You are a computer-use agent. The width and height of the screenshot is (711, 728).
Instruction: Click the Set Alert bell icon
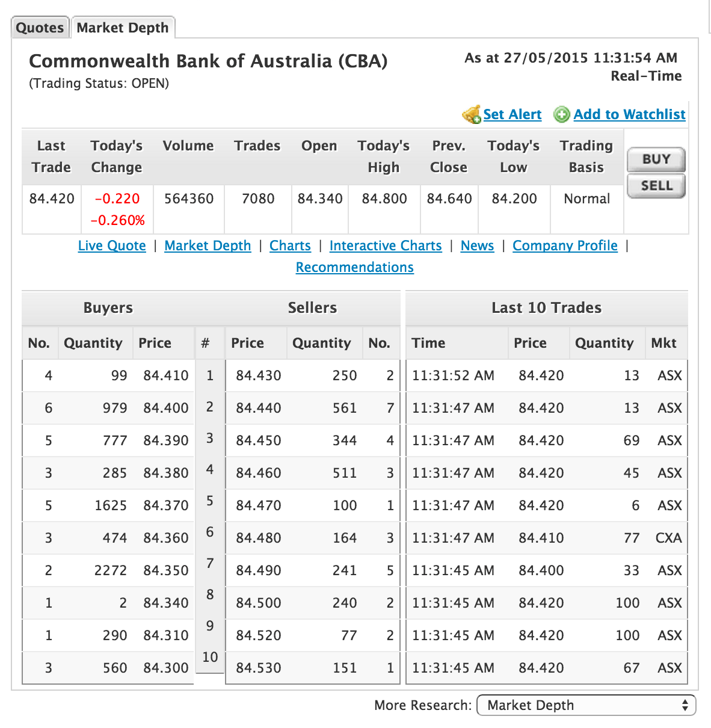point(471,114)
